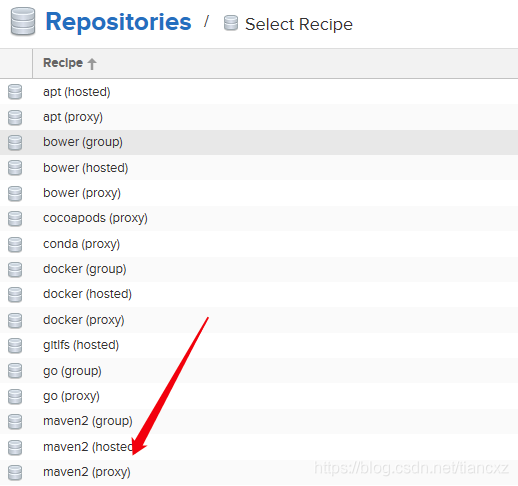Click the database icon beside gitlfs (hosted)
Viewport: 518px width, 486px height.
pos(15,345)
